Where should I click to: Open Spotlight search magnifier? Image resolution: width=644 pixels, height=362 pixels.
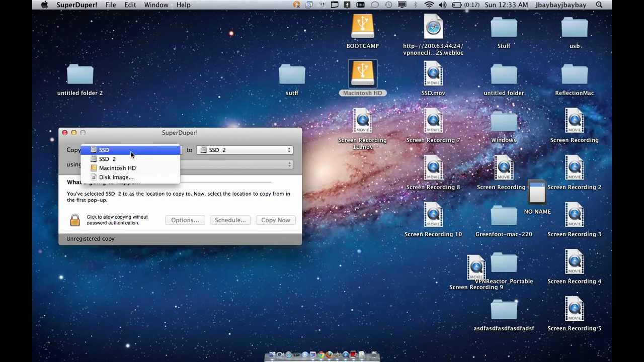[x=599, y=5]
